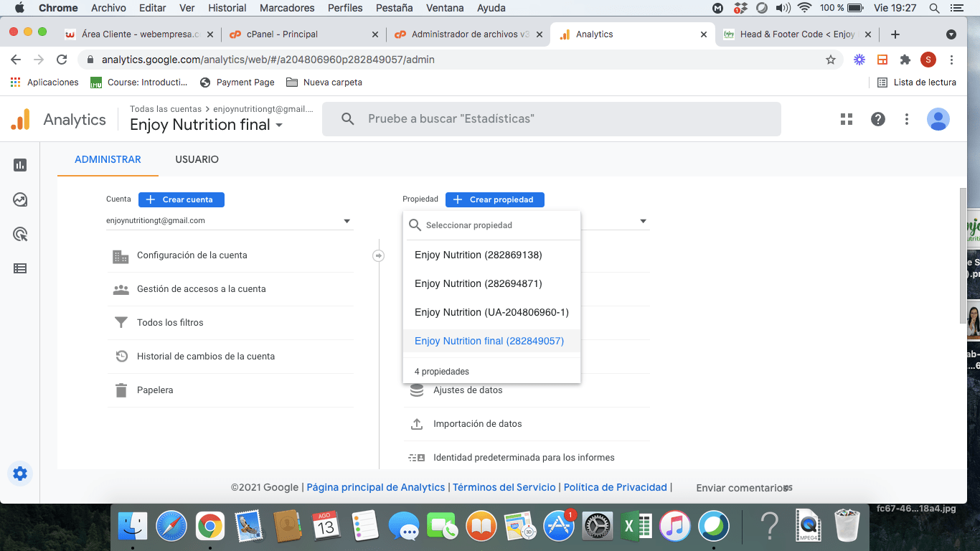Screen dimensions: 980x551
Task: Open the Music app from the Dock
Action: click(675, 527)
